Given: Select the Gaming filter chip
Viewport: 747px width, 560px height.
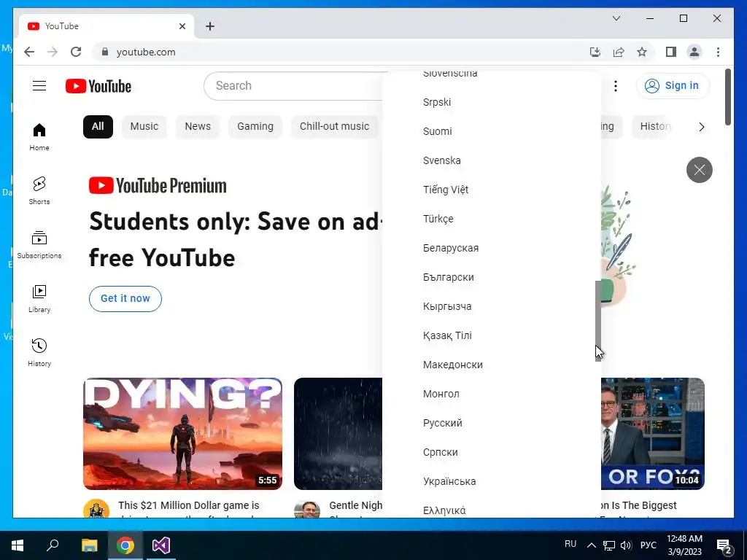Looking at the screenshot, I should 255,127.
